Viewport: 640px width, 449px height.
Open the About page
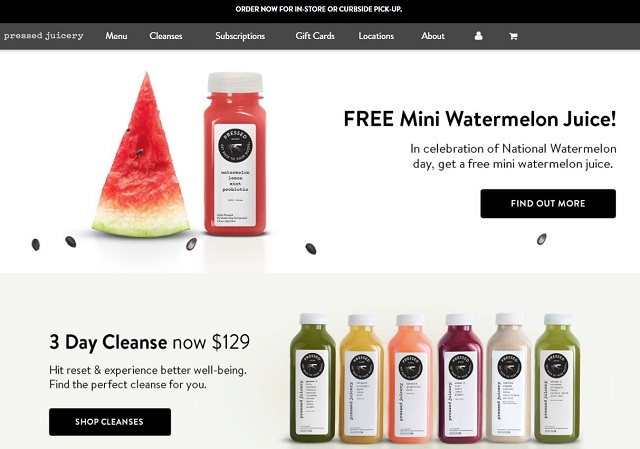tap(433, 36)
